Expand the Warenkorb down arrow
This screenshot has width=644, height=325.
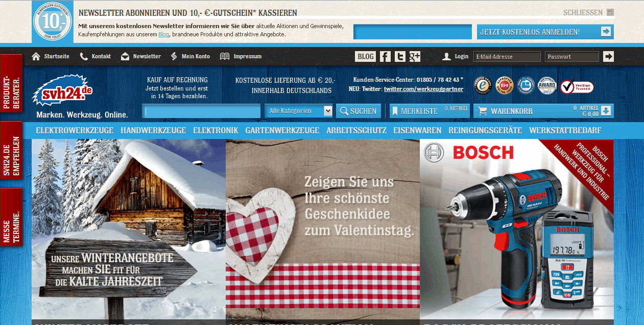click(606, 111)
